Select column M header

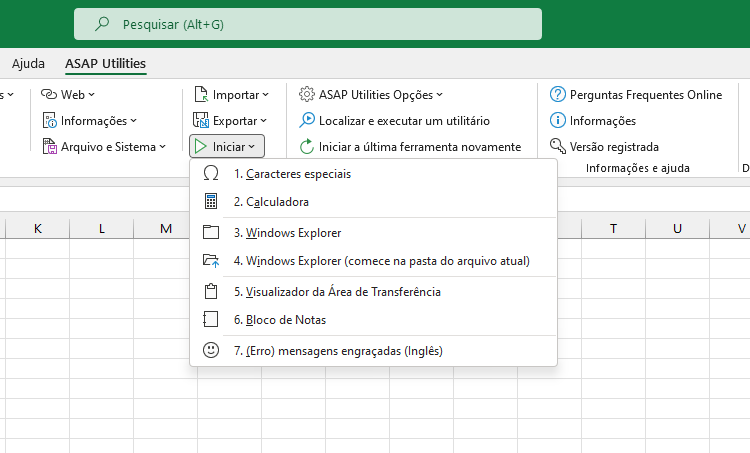pos(165,229)
